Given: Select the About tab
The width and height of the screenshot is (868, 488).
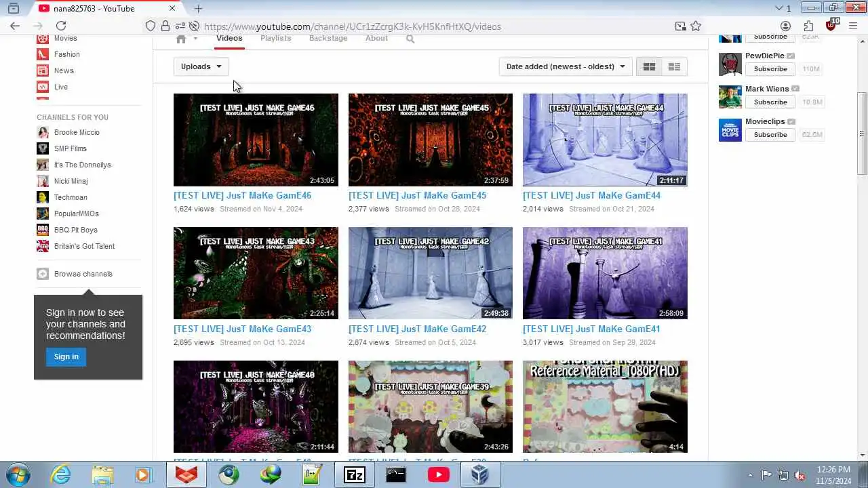Looking at the screenshot, I should coord(376,38).
